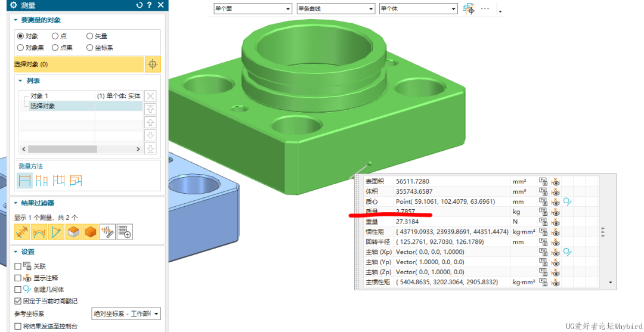Screen dimensions: 644x332
Task: Open the 单个面 selection dropdown
Action: tap(252, 9)
